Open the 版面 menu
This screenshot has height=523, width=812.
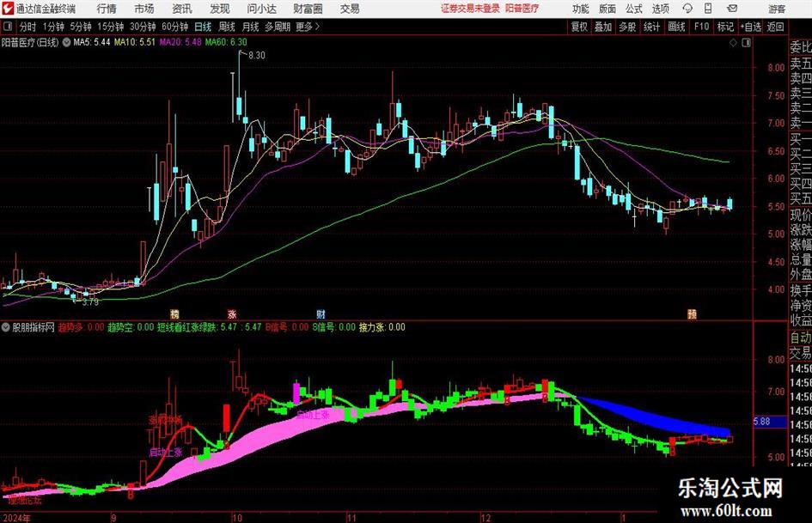click(607, 9)
